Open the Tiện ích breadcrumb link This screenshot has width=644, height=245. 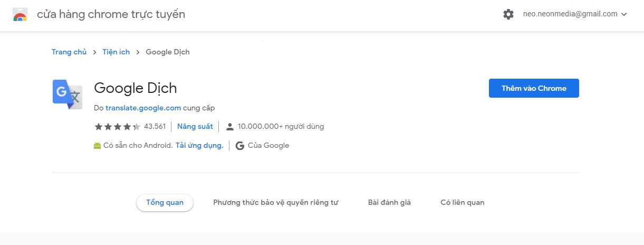pos(116,52)
